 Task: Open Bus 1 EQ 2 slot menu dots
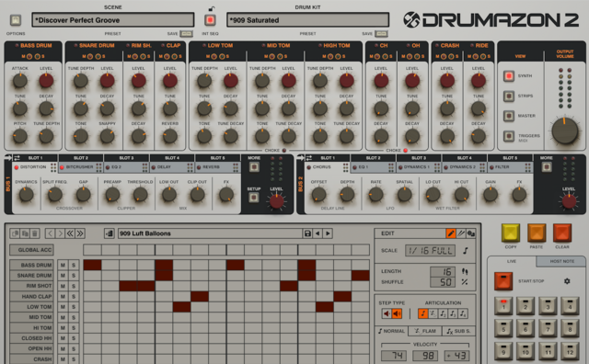[x=144, y=167]
